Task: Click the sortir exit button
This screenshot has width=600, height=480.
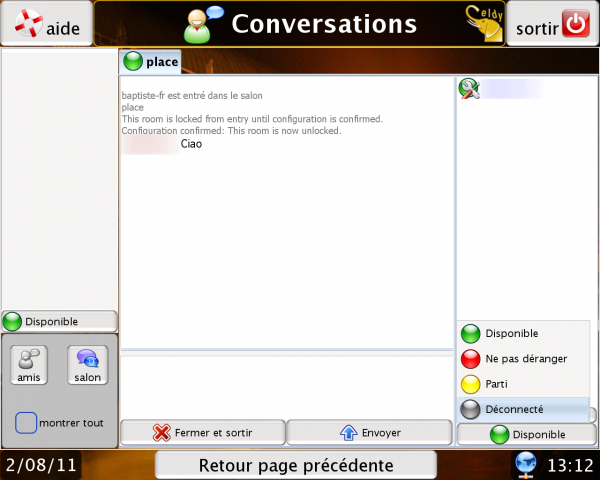Action: 552,24
